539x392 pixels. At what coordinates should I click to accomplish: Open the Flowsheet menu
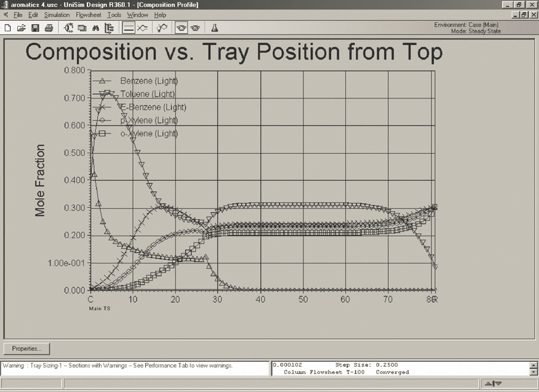[x=89, y=15]
